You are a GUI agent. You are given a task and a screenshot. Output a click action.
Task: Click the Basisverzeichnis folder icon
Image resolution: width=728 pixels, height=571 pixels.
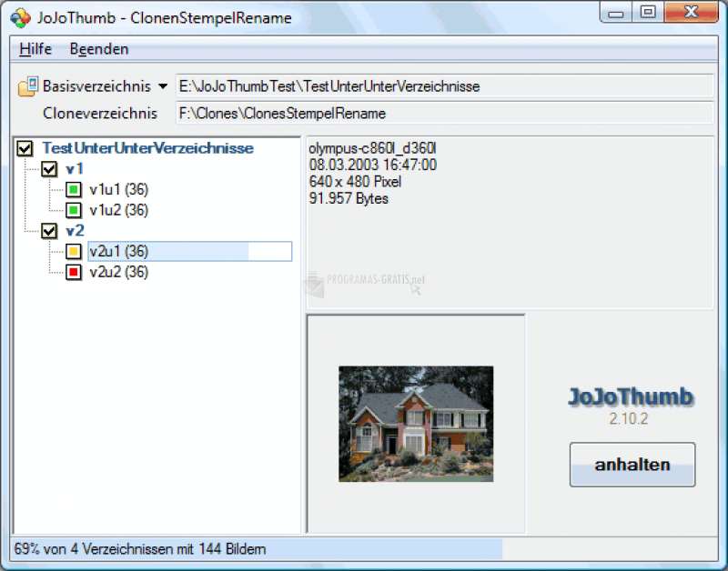[x=27, y=86]
